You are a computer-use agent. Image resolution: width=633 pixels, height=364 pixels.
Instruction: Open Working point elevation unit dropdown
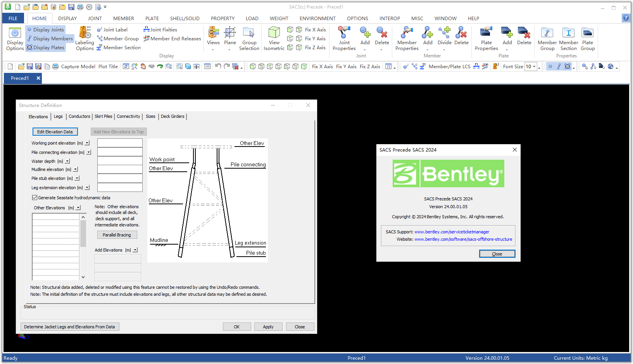[87, 143]
